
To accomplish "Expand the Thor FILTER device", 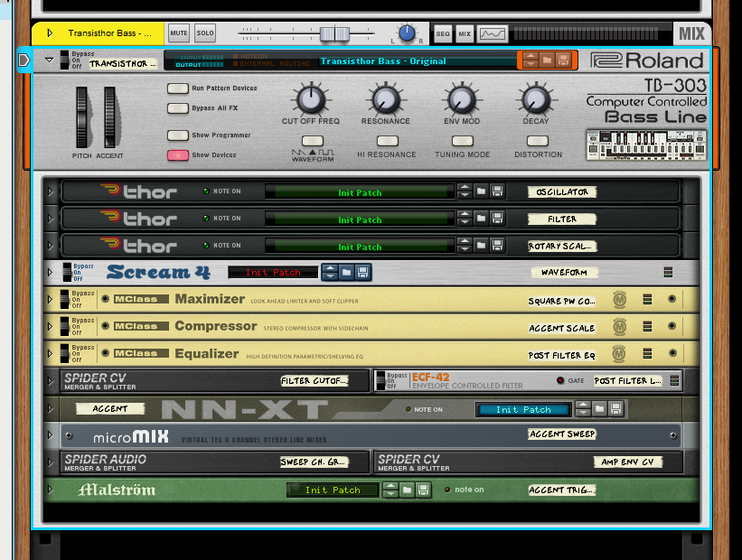I will tap(50, 218).
